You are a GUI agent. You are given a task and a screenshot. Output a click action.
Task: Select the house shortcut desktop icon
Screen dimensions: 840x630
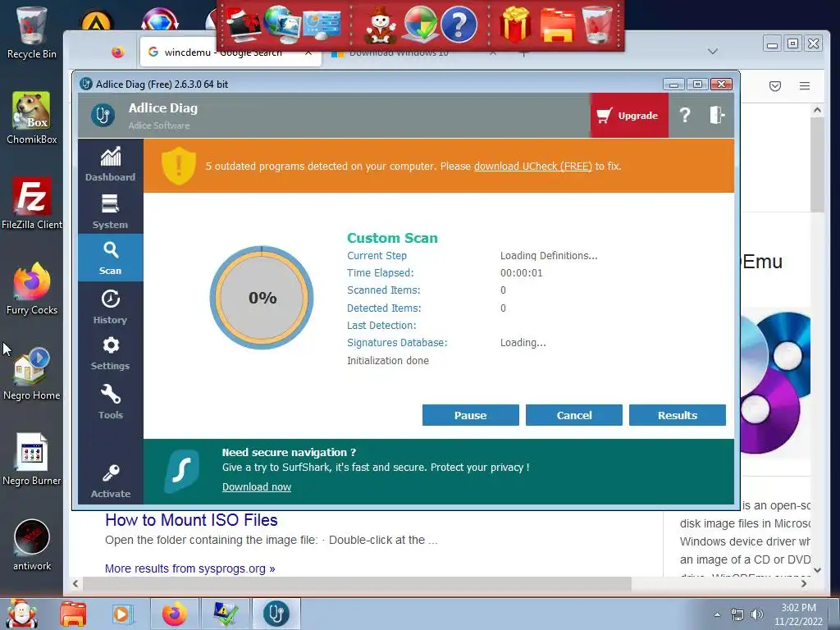[x=32, y=373]
